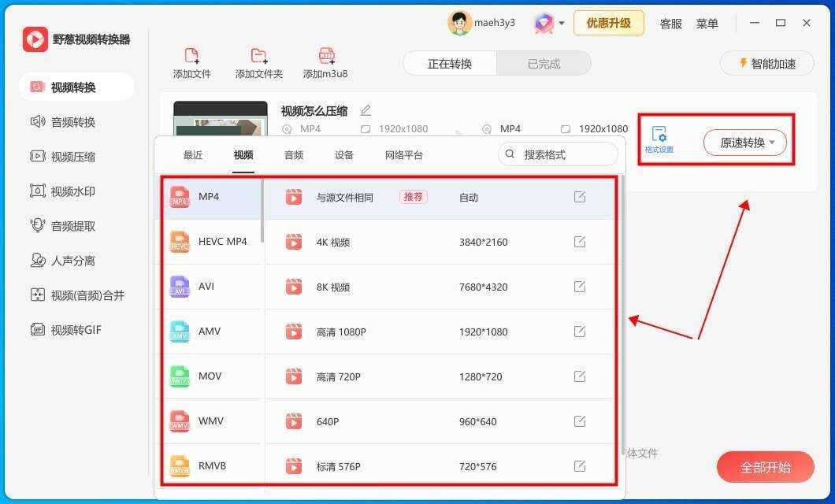The height and width of the screenshot is (504, 835).
Task: Open Video Conversion in sidebar
Action: 76,87
